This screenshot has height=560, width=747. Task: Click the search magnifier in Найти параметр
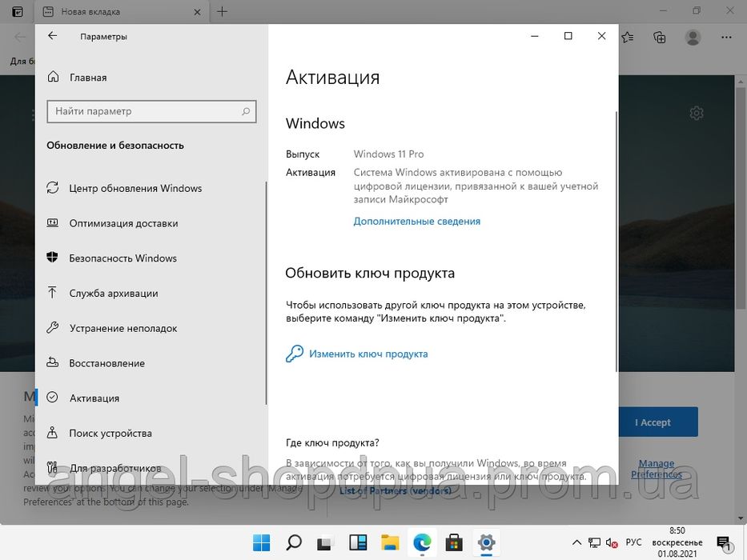pyautogui.click(x=246, y=111)
